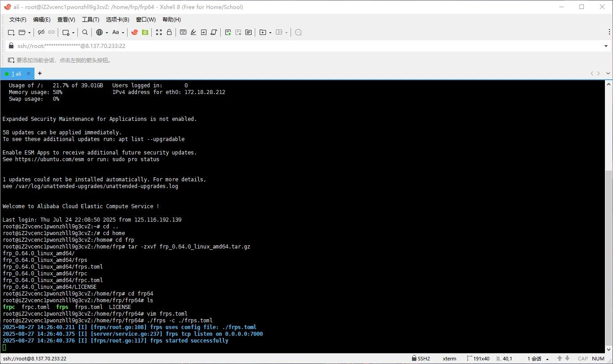Click the padlock lock-screen toolbar icon
Viewport: 613px width, 364px height.
point(169,32)
